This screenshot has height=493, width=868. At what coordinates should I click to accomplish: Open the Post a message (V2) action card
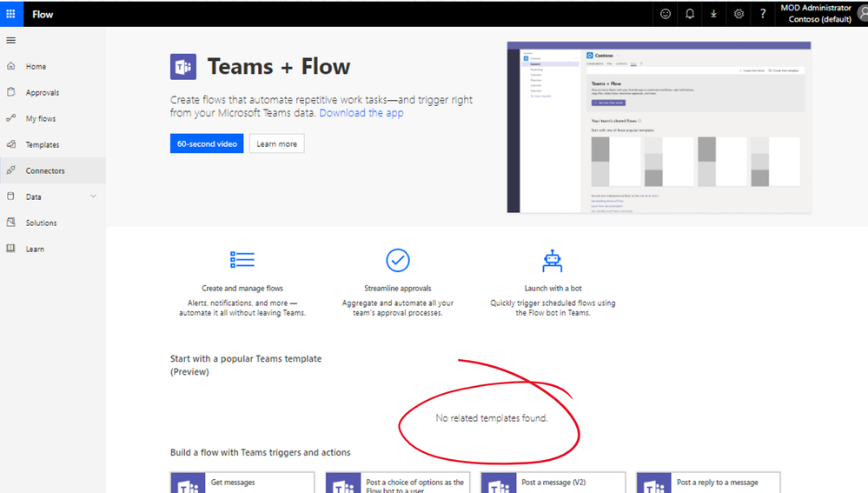pyautogui.click(x=553, y=483)
